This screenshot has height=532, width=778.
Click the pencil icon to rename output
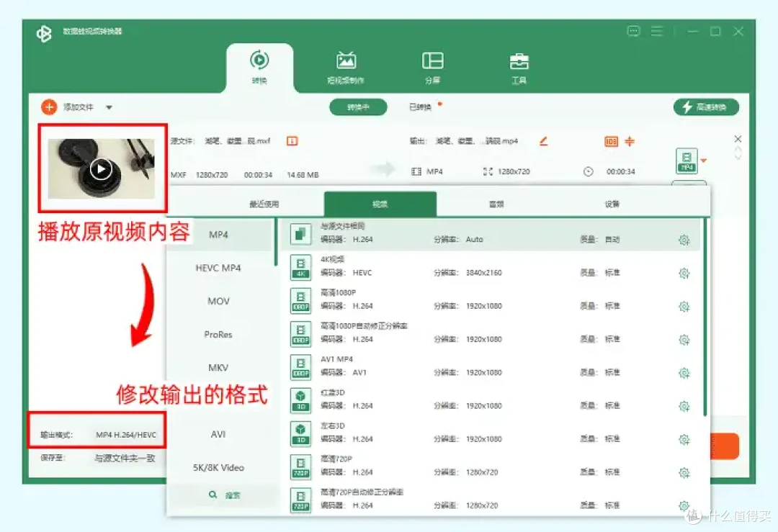coord(544,141)
